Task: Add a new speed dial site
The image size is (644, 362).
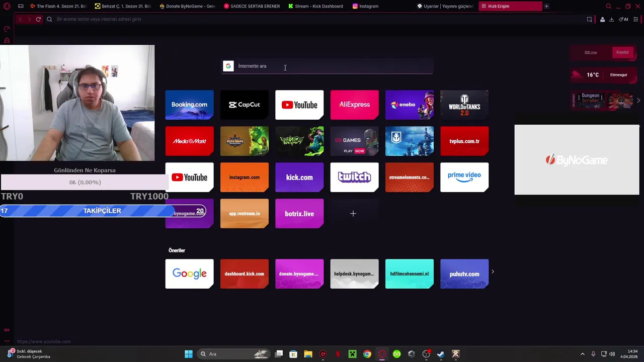Action: tap(353, 214)
